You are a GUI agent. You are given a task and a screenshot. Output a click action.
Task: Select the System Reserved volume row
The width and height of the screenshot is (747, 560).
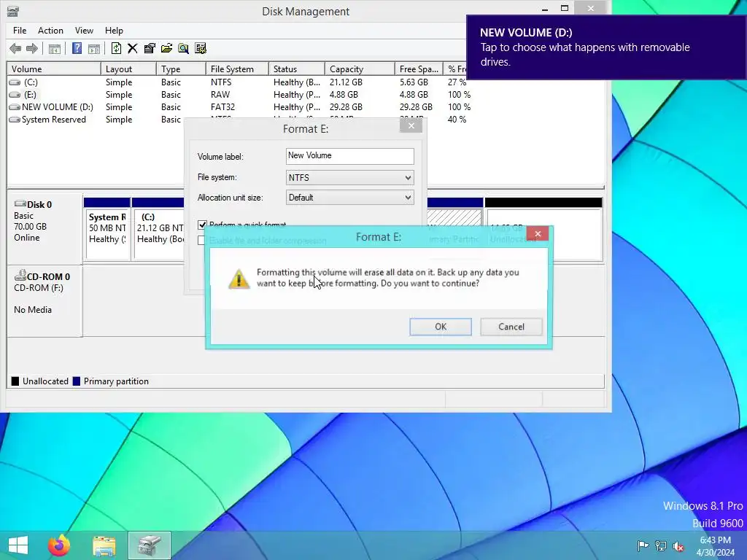coord(54,120)
